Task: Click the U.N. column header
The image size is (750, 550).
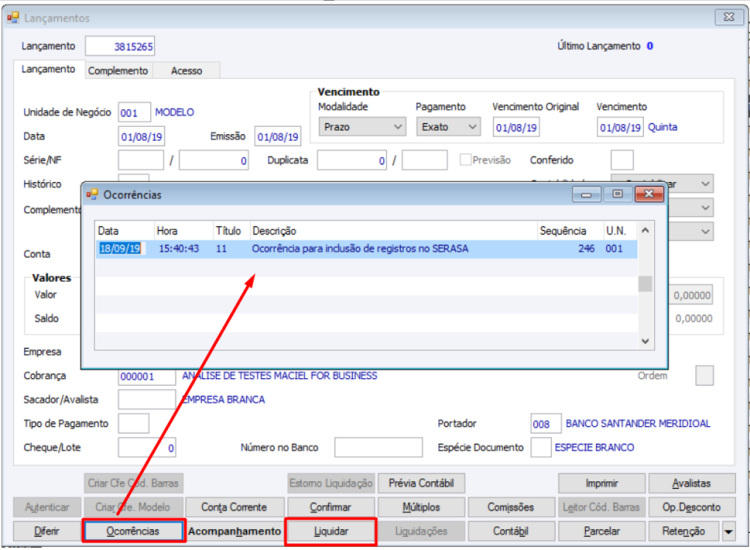Action: click(620, 231)
